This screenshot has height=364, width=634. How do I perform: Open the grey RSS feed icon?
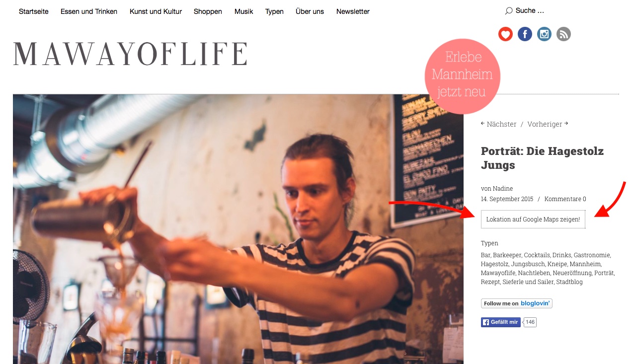point(563,34)
